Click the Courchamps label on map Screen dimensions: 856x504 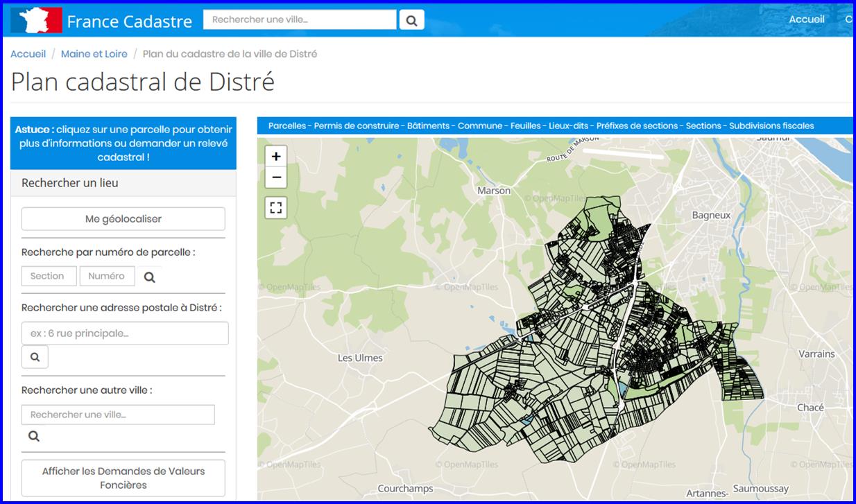click(x=405, y=489)
